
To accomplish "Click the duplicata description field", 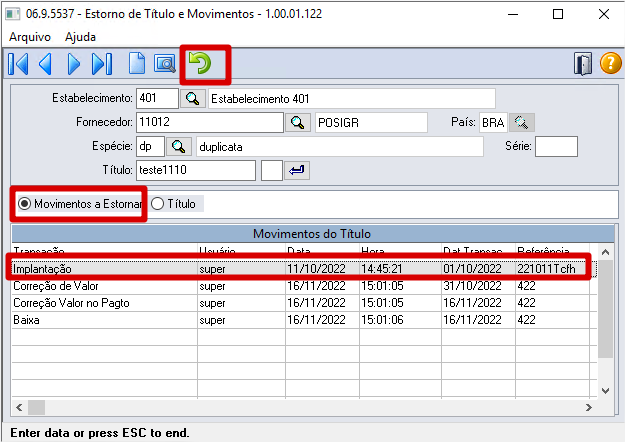I will [x=340, y=147].
